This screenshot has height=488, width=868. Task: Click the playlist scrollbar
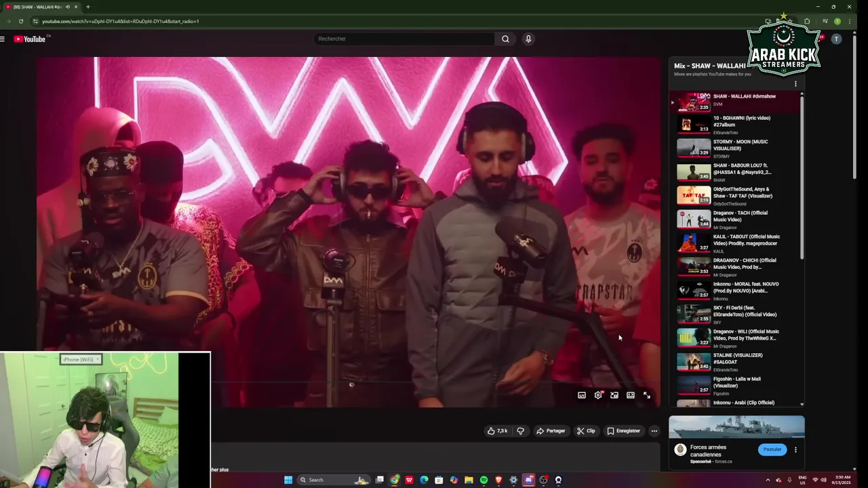coord(802,176)
